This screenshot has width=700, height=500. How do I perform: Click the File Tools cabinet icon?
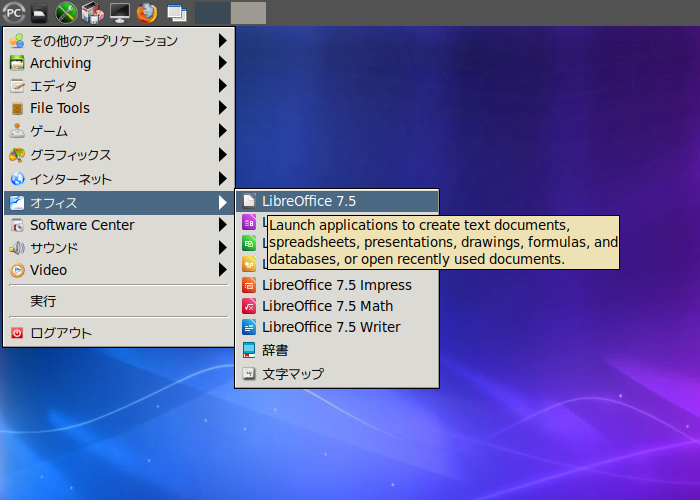[17, 108]
